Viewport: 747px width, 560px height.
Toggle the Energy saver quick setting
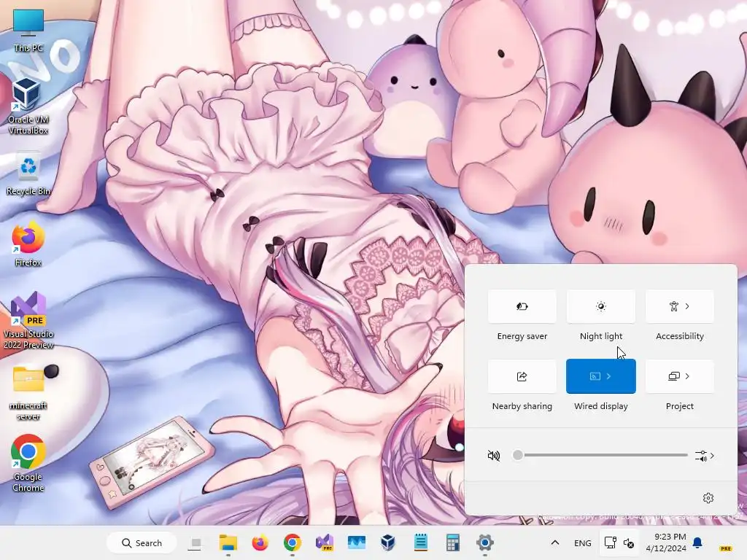(522, 306)
